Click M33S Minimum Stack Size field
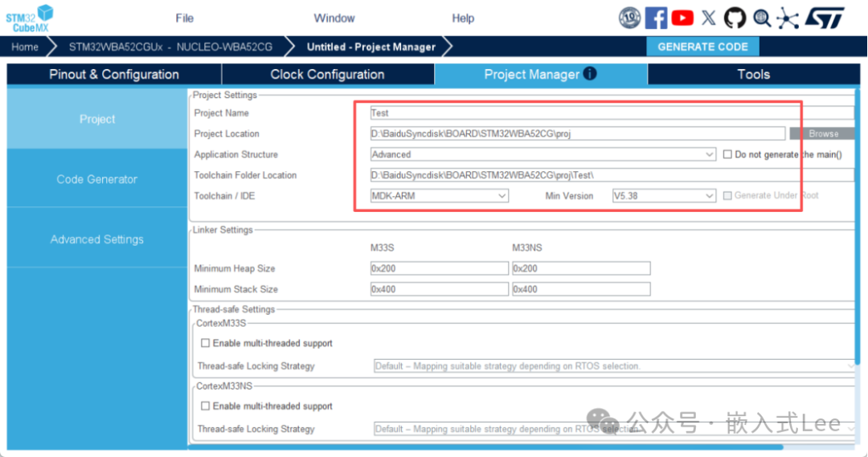868x457 pixels. [439, 289]
